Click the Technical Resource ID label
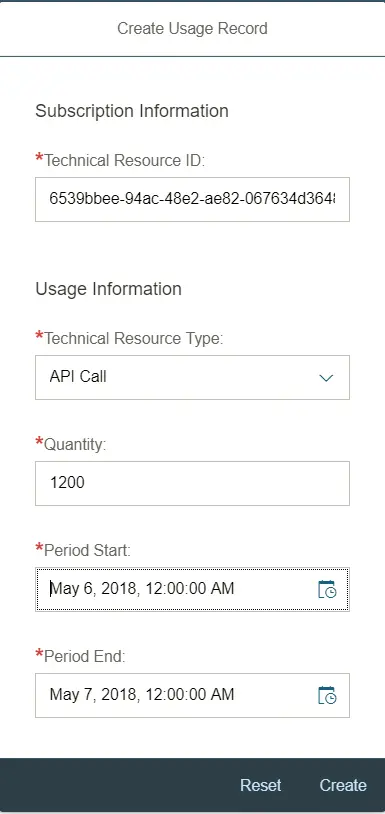 125,161
